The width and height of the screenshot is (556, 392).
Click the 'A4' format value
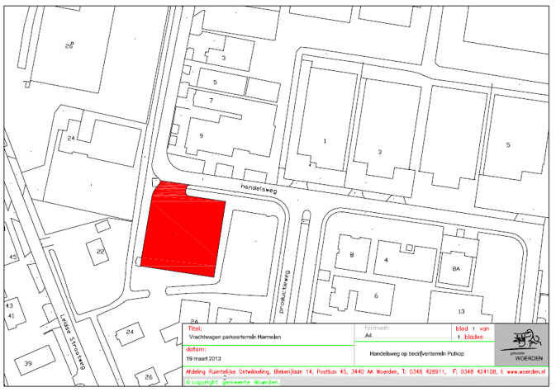click(x=368, y=337)
